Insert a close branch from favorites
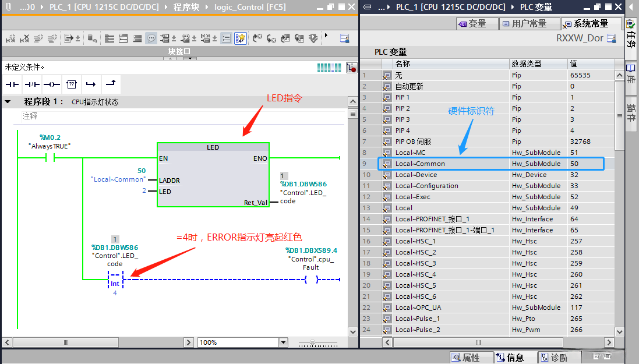Image resolution: width=639 pixels, height=364 pixels. click(x=111, y=84)
